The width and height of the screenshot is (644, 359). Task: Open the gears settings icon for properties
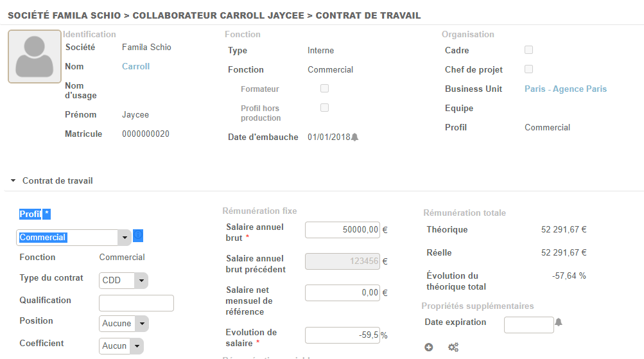tap(453, 347)
